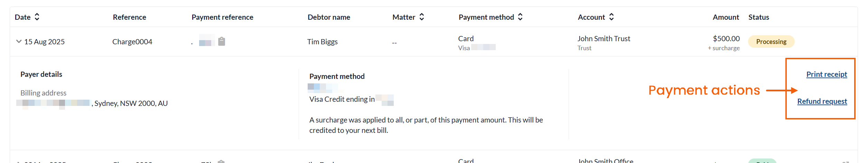Click debtor name Tim Biggs
The image size is (868, 163).
[322, 42]
